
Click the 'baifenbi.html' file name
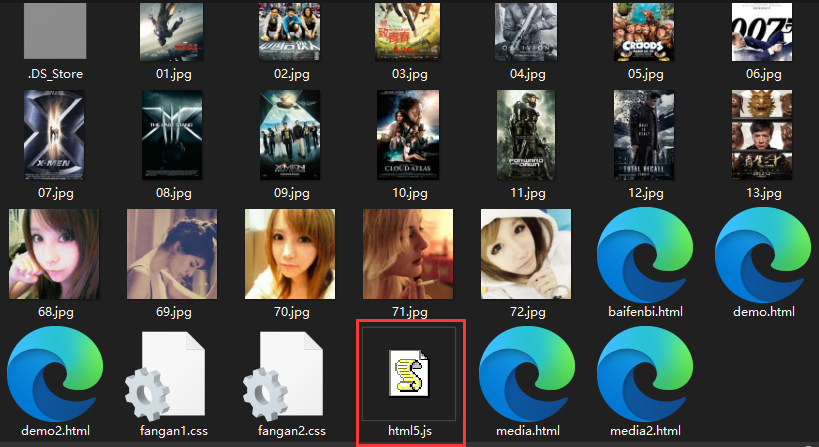(x=646, y=312)
